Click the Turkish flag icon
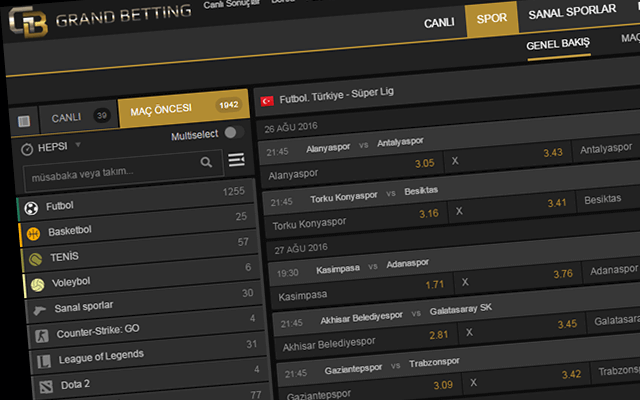This screenshot has height=400, width=640. tap(267, 101)
